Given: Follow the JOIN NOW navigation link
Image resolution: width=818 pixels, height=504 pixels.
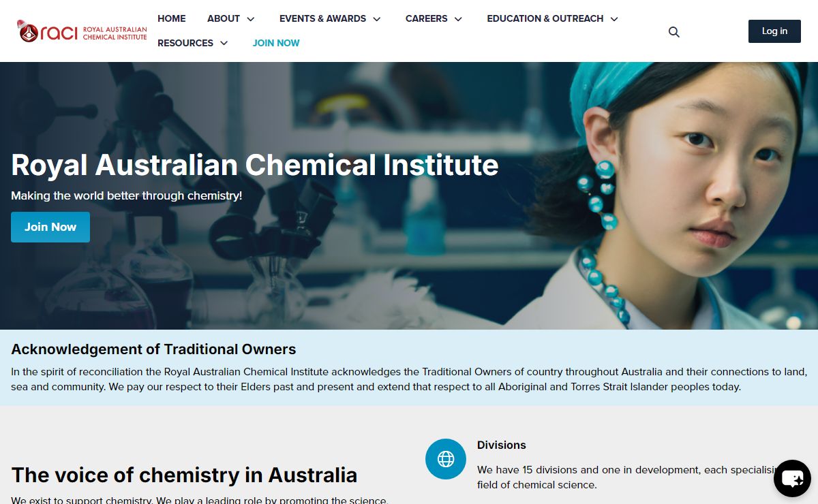Looking at the screenshot, I should 276,43.
